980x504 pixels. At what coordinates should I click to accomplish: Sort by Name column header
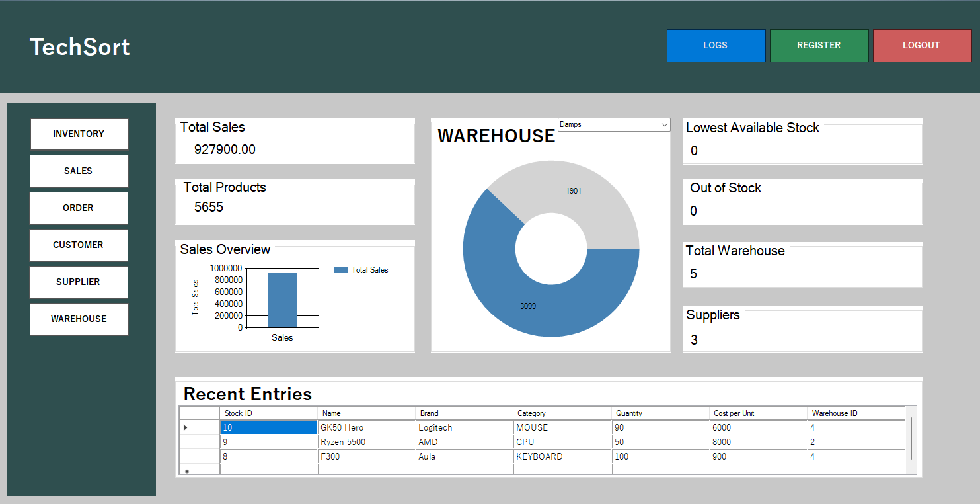click(x=367, y=413)
